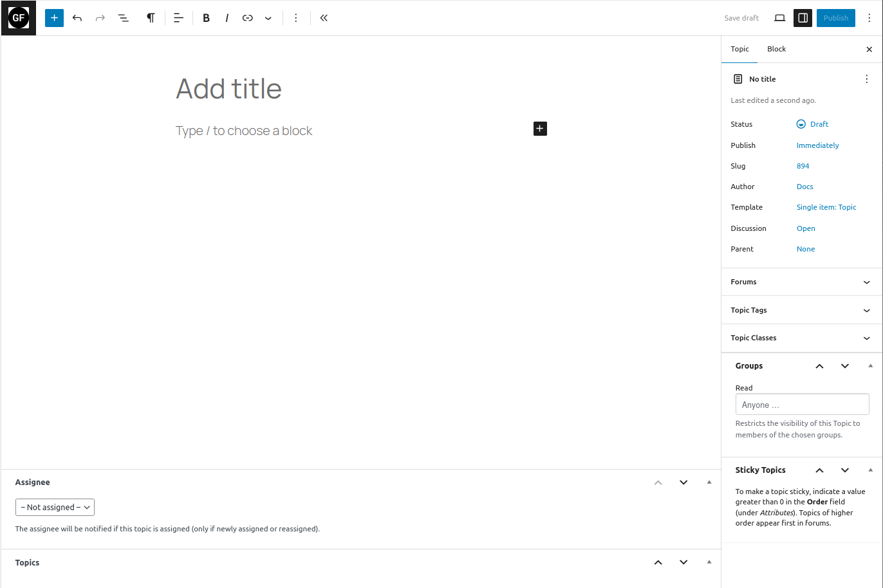Open the document overview list icon
The image size is (883, 588).
123,18
